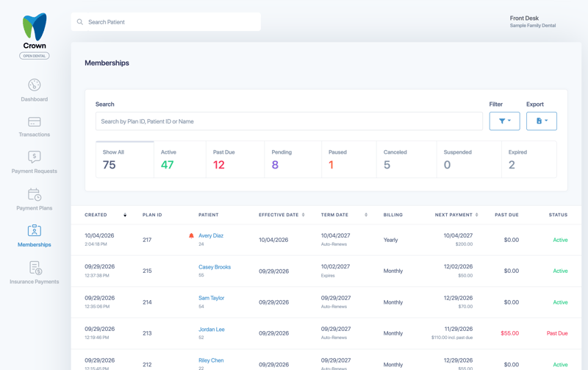The image size is (588, 370).
Task: Open patient Jordan Lee link
Action: [212, 330]
